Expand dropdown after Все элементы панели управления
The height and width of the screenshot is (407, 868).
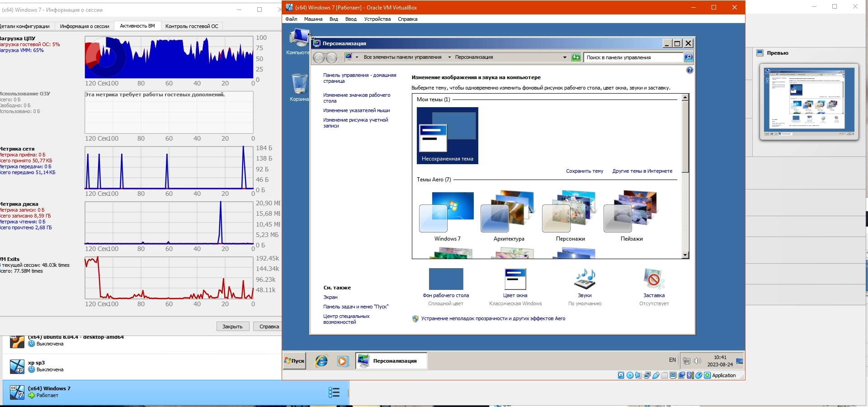tap(449, 57)
